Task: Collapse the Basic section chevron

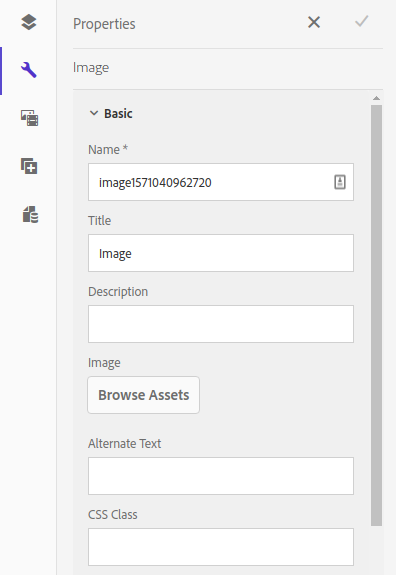Action: (94, 113)
